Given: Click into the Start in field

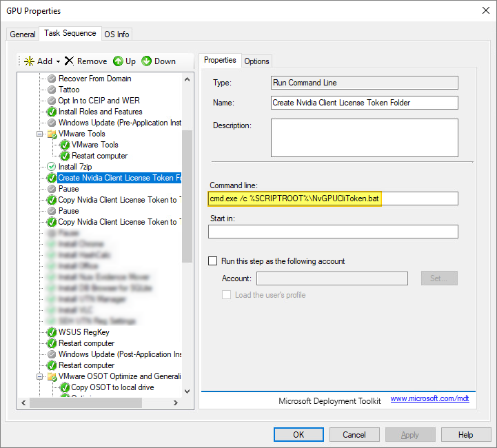Looking at the screenshot, I should click(x=333, y=232).
